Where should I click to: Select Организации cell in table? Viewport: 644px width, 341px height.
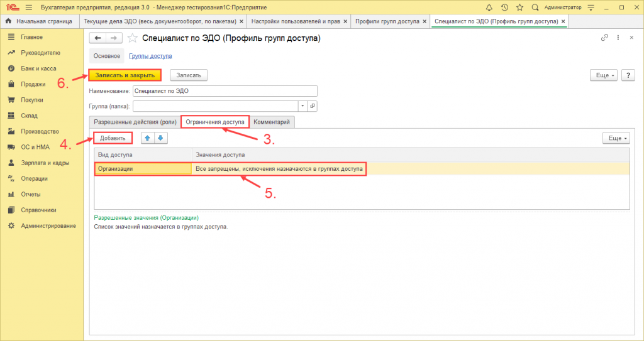pos(143,169)
